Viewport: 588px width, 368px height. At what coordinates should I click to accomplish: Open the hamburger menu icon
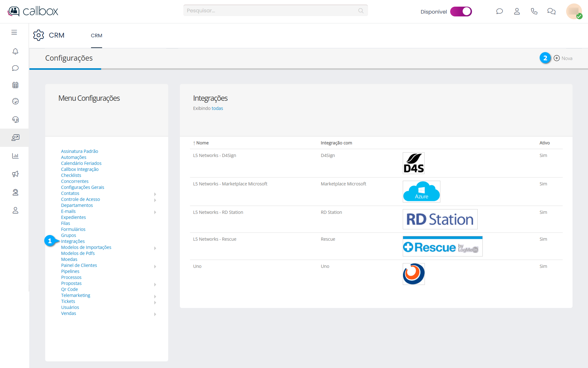[x=14, y=32]
